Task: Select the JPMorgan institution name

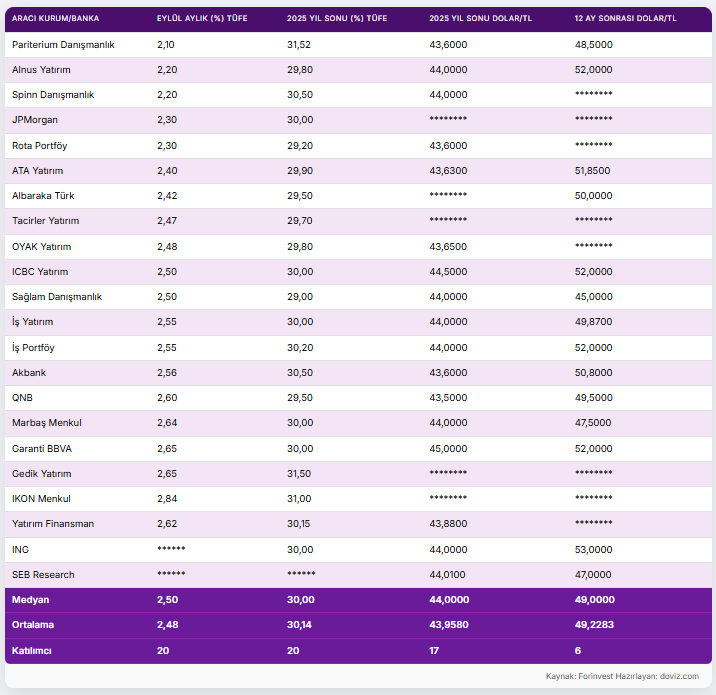Action: coord(35,120)
